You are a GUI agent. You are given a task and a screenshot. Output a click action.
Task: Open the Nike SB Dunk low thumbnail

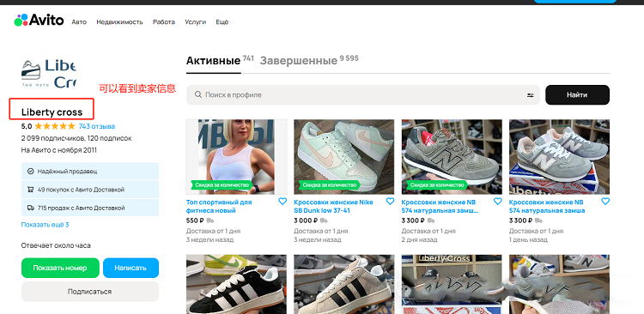click(x=343, y=157)
